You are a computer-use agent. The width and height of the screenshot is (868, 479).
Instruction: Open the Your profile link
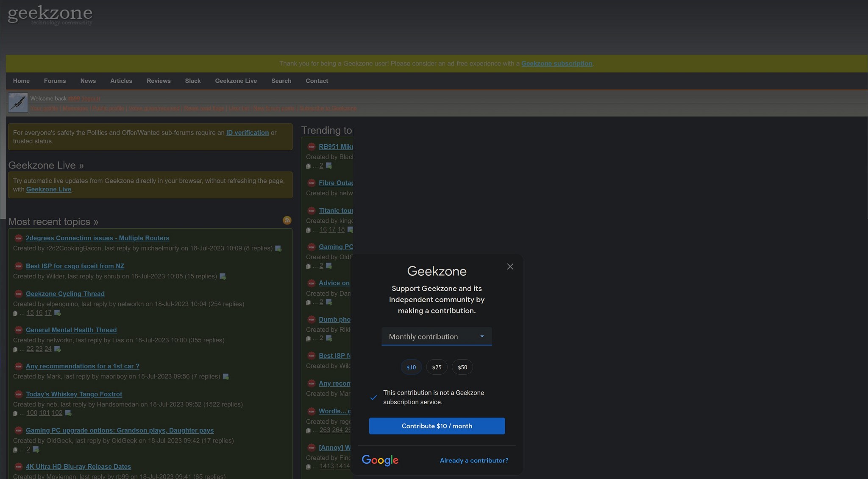pos(45,109)
